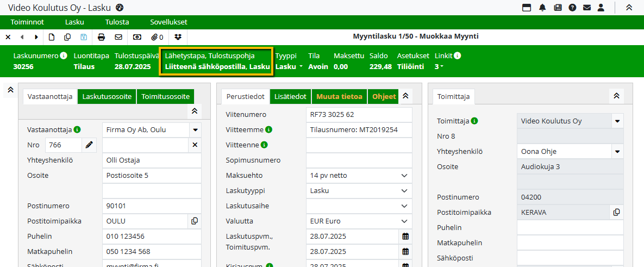The width and height of the screenshot is (644, 267).
Task: Click the pencil edit icon beside Nro 766
Action: click(x=89, y=145)
